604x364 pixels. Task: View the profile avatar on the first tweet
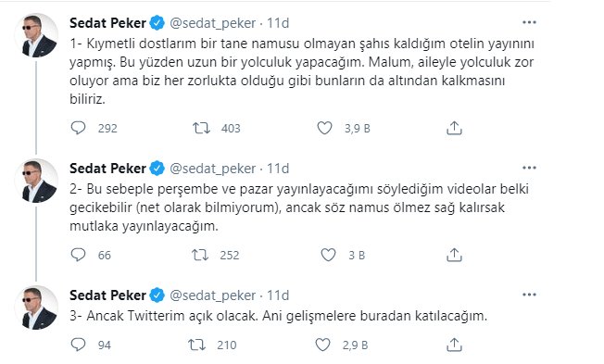click(36, 35)
